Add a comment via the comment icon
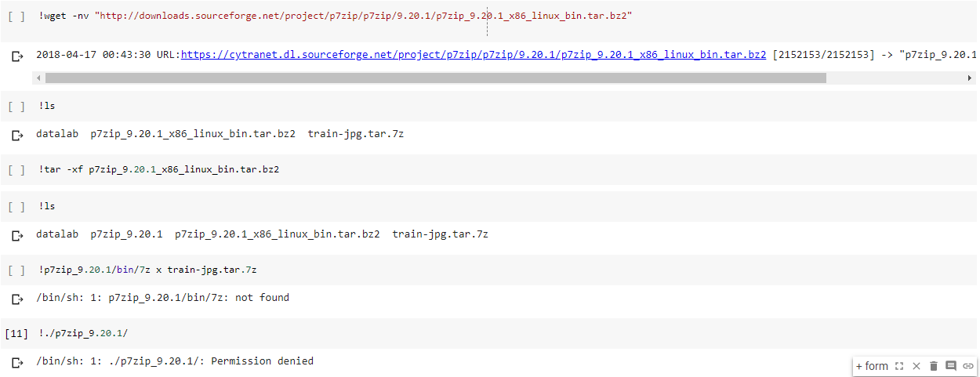The height and width of the screenshot is (377, 980). click(951, 366)
